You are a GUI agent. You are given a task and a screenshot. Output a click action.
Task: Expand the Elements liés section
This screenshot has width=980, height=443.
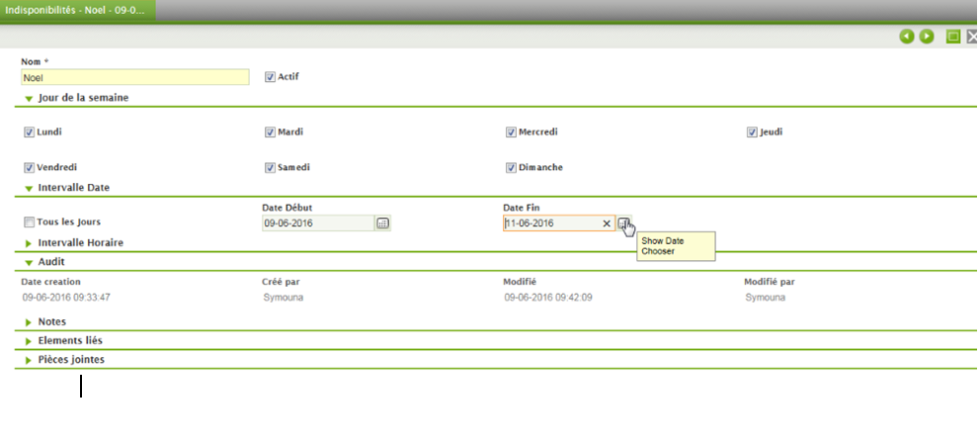[29, 341]
